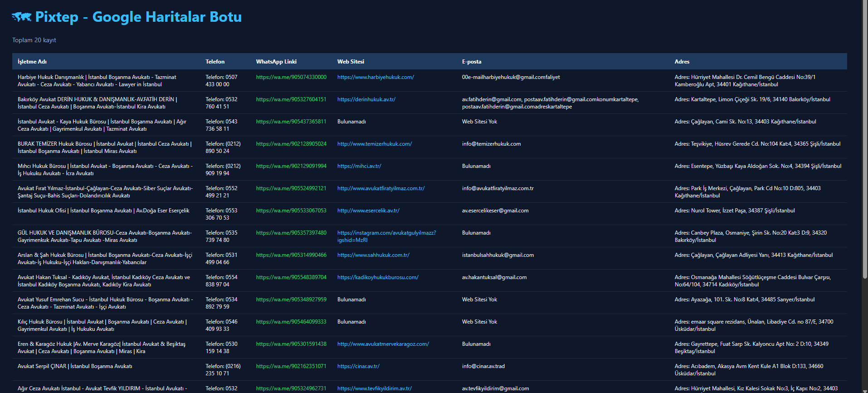Open the sahhukuk.com.tr website link
The width and height of the screenshot is (868, 393).
click(x=373, y=255)
